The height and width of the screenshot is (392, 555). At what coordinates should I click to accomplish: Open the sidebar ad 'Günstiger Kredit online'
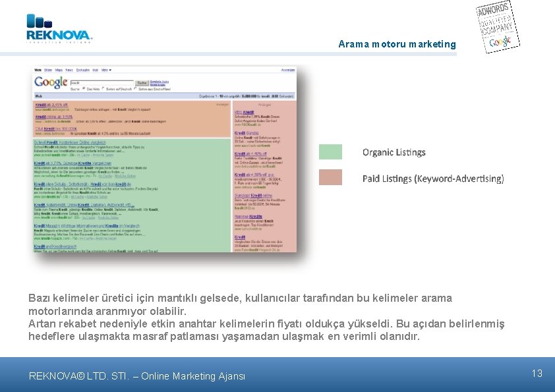tap(253, 195)
